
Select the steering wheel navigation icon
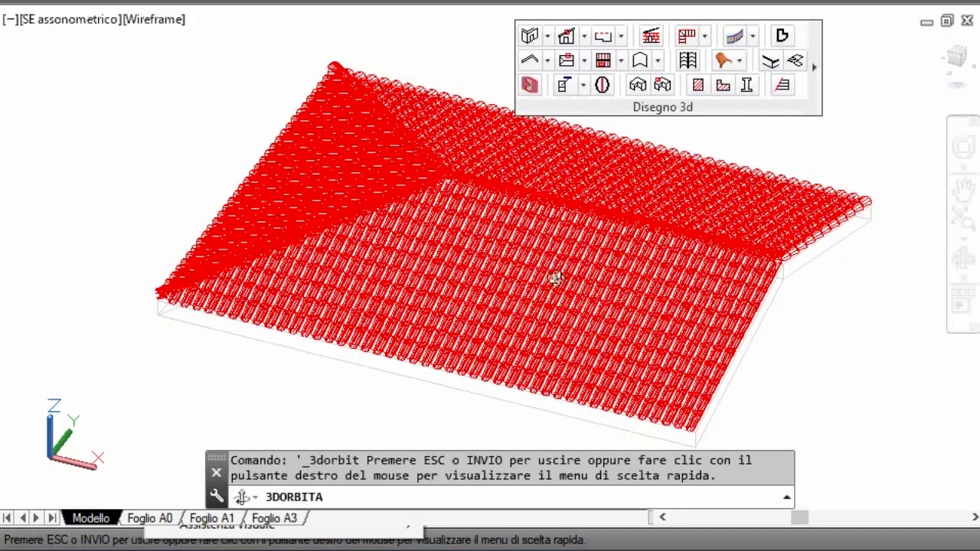pos(963,147)
